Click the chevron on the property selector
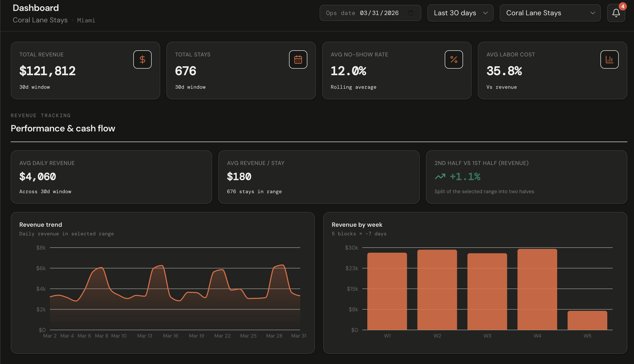 tap(593, 13)
